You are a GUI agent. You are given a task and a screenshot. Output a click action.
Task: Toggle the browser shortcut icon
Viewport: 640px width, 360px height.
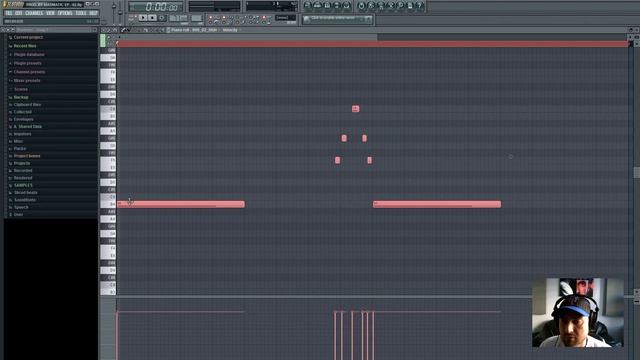337,5
